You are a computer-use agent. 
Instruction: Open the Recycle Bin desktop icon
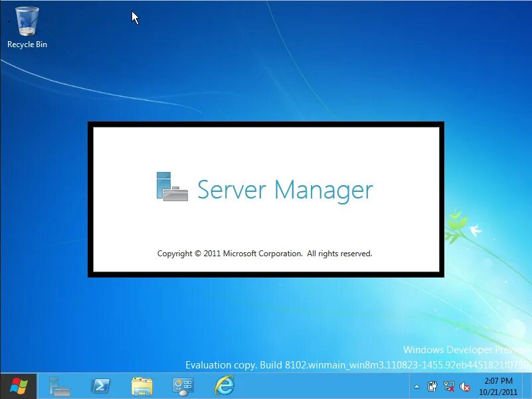tap(27, 28)
